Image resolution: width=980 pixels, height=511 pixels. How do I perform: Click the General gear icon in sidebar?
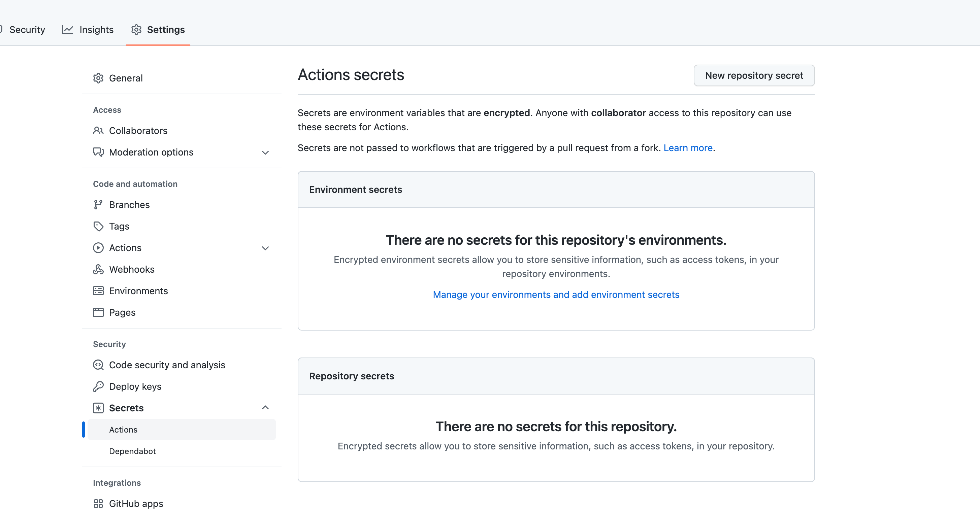click(98, 78)
